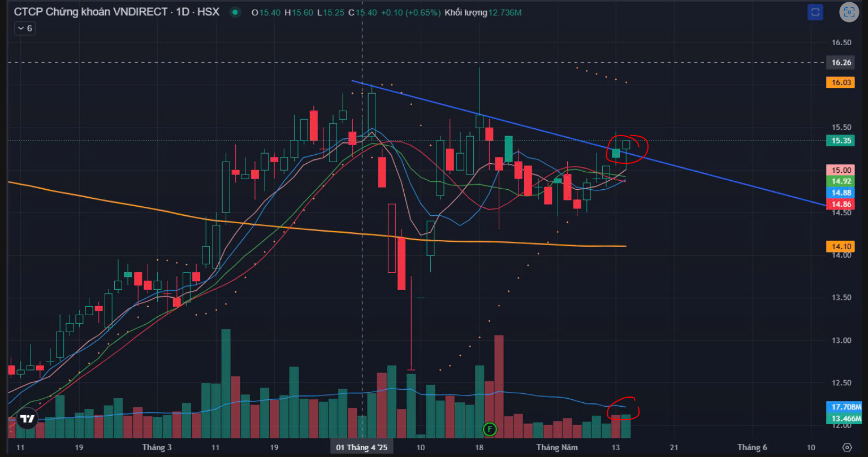The height and width of the screenshot is (457, 868).
Task: Click the highlighted 01 Tháng 4 '25 date label
Action: (x=362, y=447)
